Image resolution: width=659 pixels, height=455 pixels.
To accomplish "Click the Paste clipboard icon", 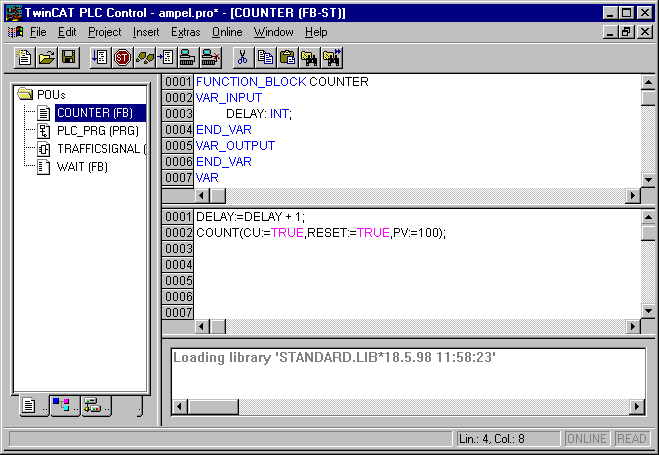I will point(288,57).
